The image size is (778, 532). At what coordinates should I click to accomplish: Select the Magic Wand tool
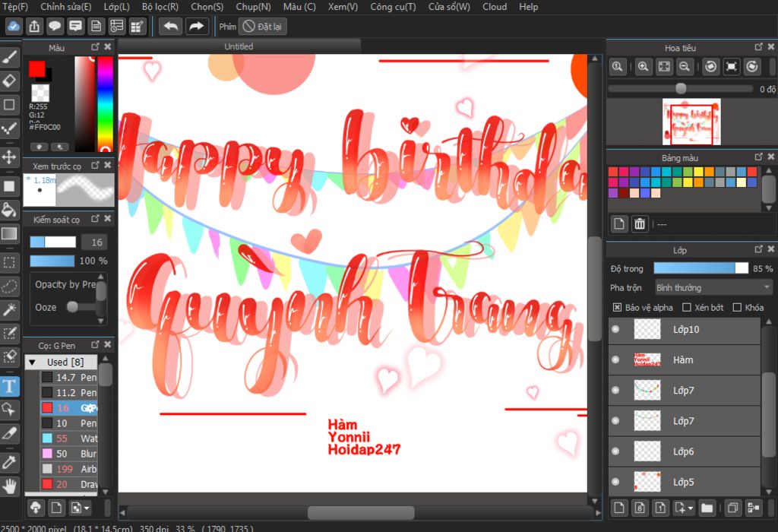click(x=9, y=309)
